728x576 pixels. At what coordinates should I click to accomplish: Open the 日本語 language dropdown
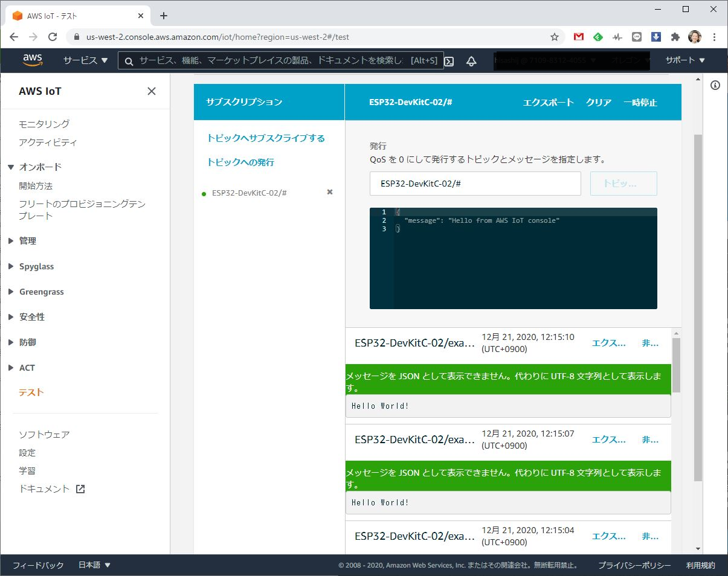coord(95,565)
